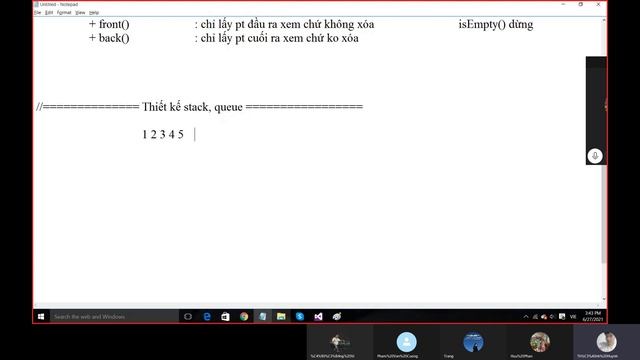Click the last pinned taskbar app icon
The width and height of the screenshot is (640, 360).
click(x=337, y=316)
